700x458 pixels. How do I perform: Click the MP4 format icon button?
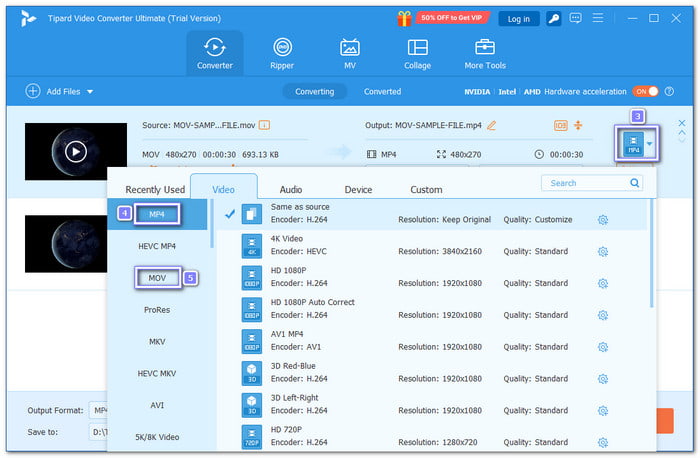click(633, 144)
